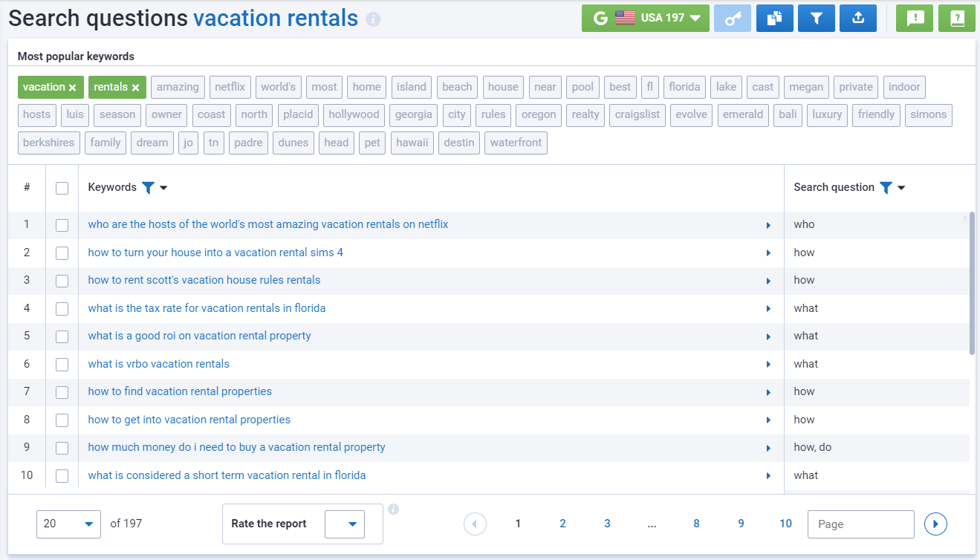Jump to page 10 of results
980x560 pixels.
click(x=785, y=524)
